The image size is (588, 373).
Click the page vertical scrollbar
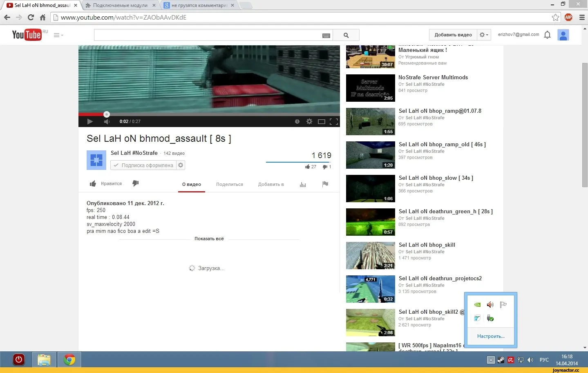[585, 125]
